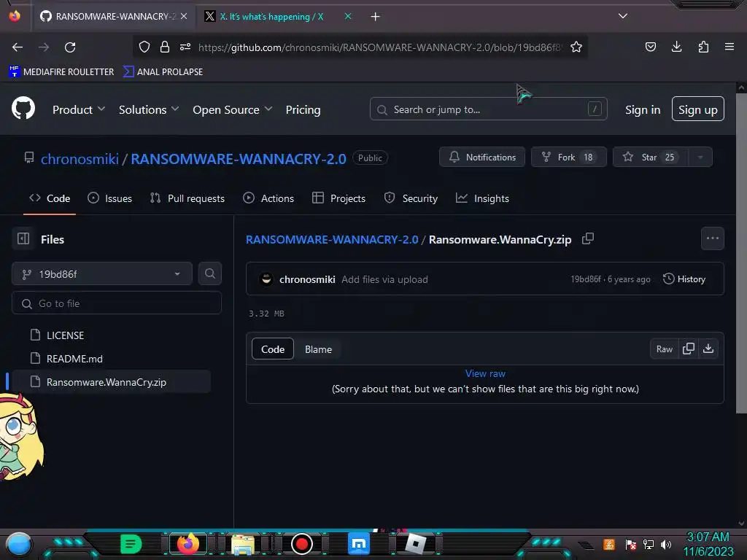
Task: Launch Roblox from the taskbar
Action: (415, 544)
